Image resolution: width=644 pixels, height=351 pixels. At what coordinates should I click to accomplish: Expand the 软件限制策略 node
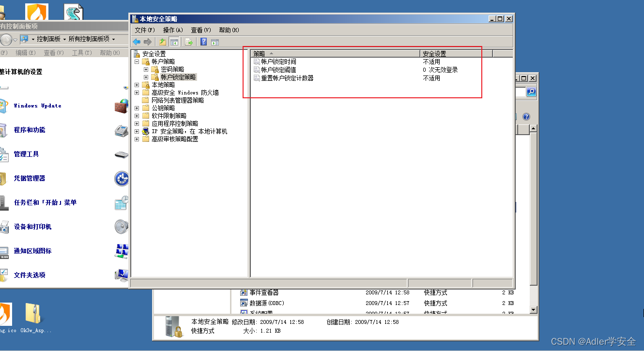coord(137,116)
